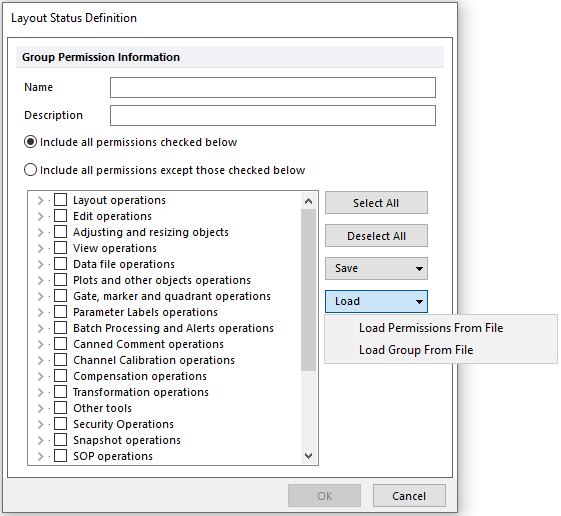
Task: Click the Deselect All button
Action: 376,236
